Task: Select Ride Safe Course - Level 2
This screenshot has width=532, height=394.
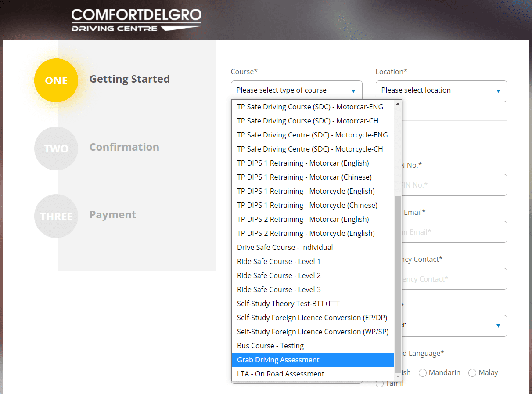Action: (x=313, y=275)
